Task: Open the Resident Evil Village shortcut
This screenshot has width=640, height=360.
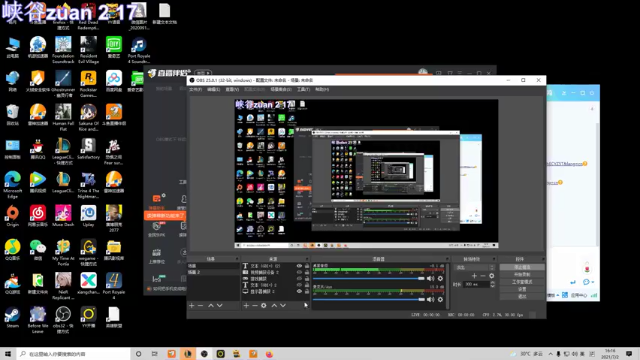Action: point(88,50)
